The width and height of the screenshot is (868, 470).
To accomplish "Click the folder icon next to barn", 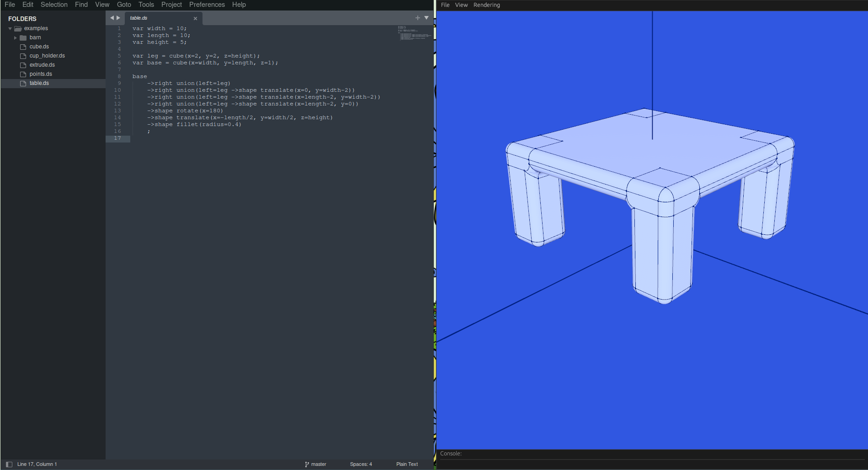I will [23, 37].
